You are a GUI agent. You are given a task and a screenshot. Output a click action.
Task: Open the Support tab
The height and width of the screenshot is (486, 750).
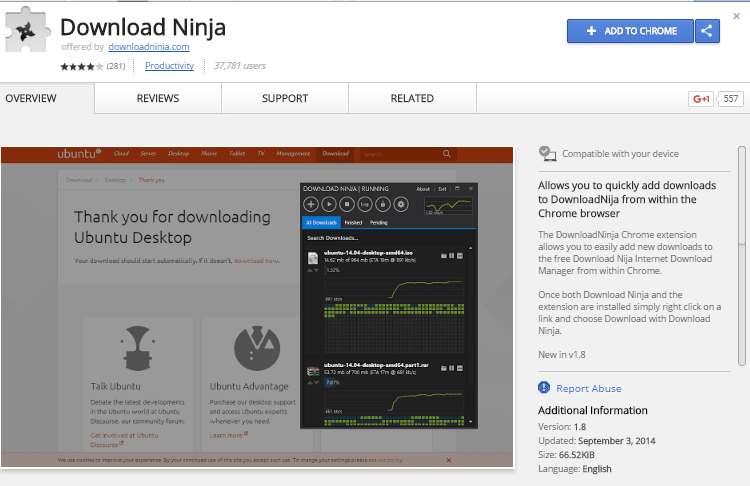[x=285, y=99]
